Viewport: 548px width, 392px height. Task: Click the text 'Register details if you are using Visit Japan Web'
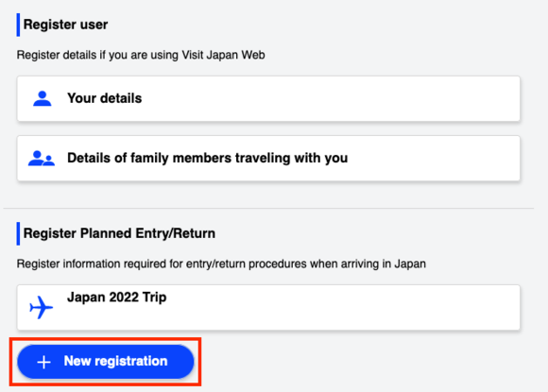[x=141, y=55]
